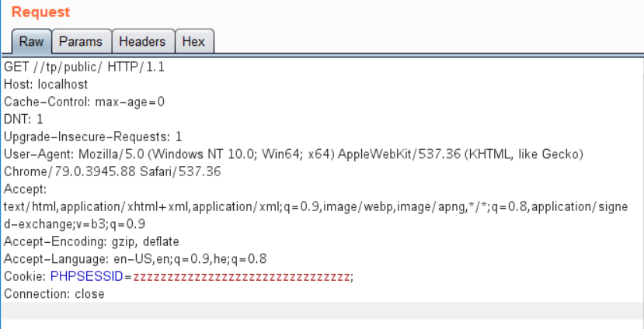Click the Cache-Control: max-age=0 header
Image resolution: width=644 pixels, height=329 pixels.
(x=84, y=102)
